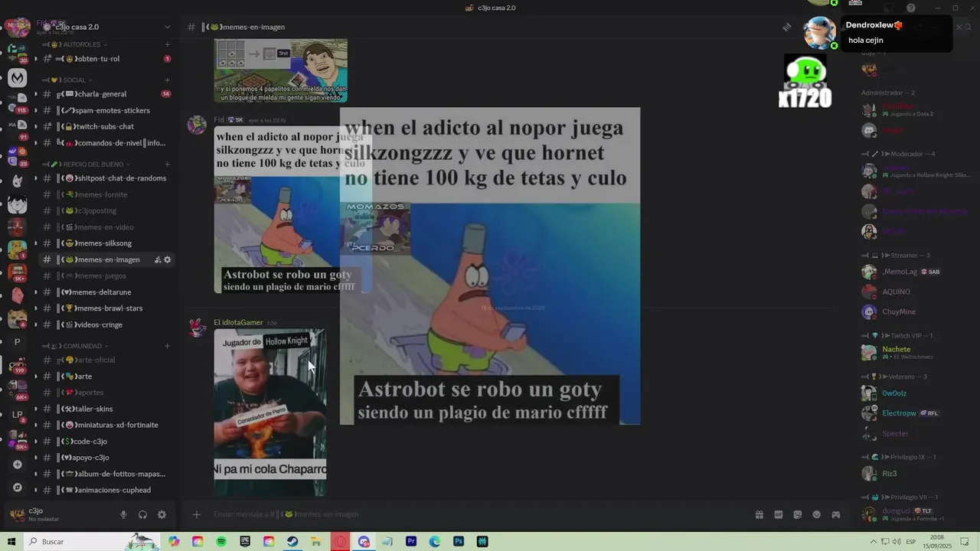The image size is (980, 551).
Task: Open member Electropw in member list
Action: pos(899,413)
